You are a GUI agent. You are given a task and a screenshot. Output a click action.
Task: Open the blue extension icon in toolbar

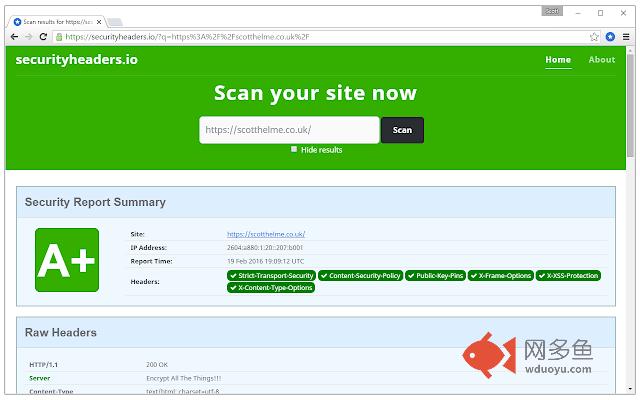[x=610, y=37]
